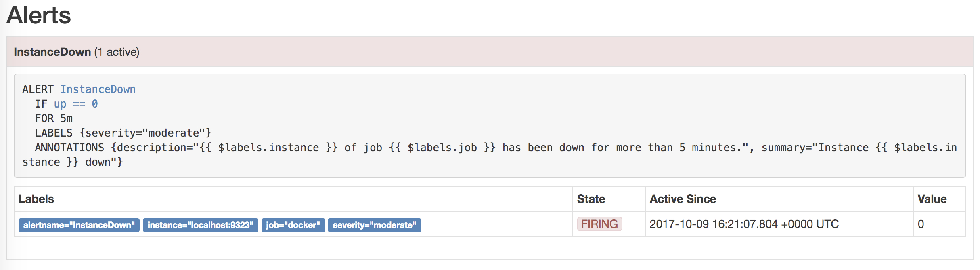Click the instance="localhost:9323" label badge
This screenshot has height=270, width=980.
(200, 225)
